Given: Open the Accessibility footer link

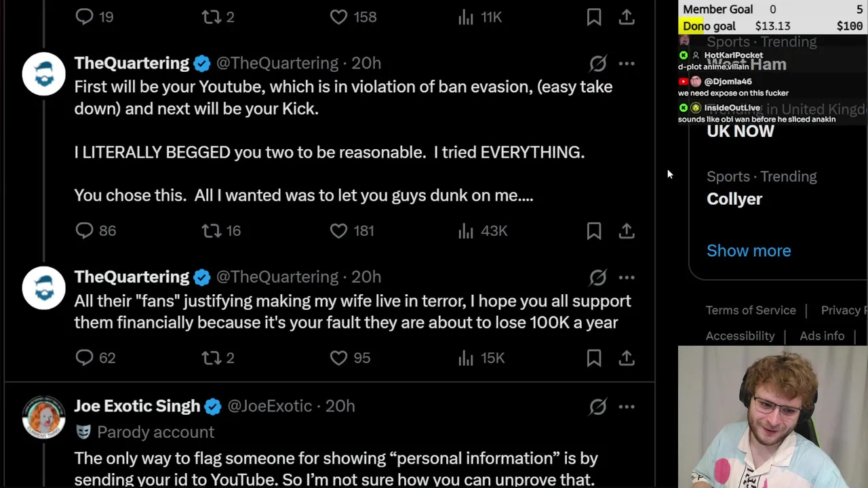Looking at the screenshot, I should pyautogui.click(x=740, y=336).
